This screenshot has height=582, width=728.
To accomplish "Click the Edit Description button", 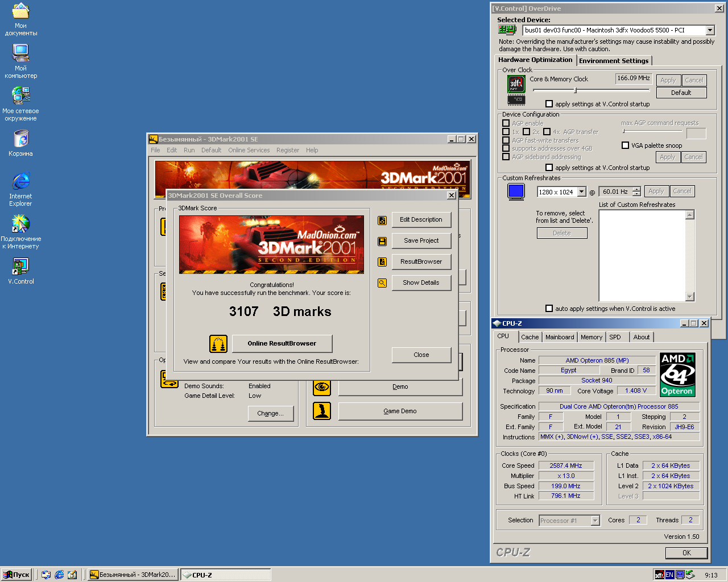I will [421, 220].
